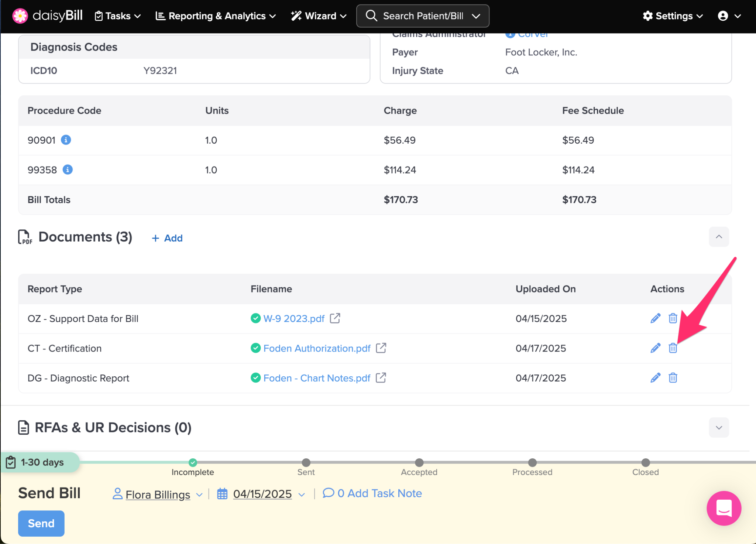Open info icon for procedure code 90901
The width and height of the screenshot is (756, 544).
(x=66, y=140)
